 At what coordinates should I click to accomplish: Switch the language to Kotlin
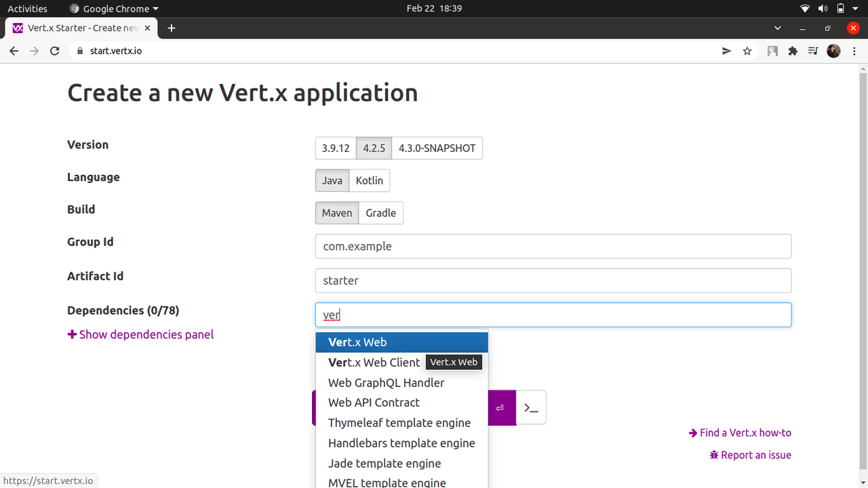pos(370,180)
